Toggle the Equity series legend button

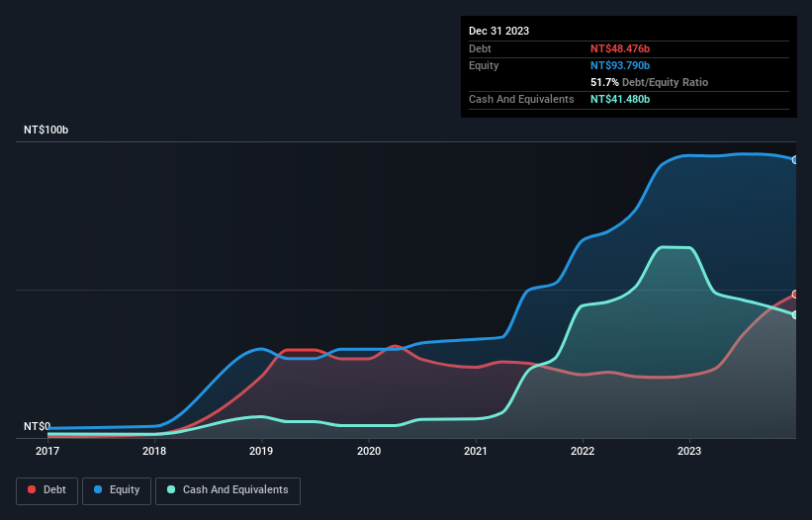117,490
